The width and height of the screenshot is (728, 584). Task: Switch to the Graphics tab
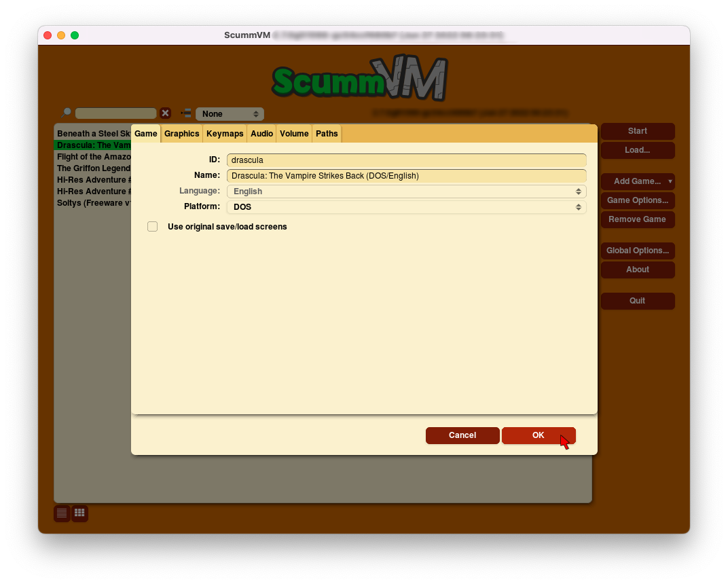pyautogui.click(x=181, y=134)
